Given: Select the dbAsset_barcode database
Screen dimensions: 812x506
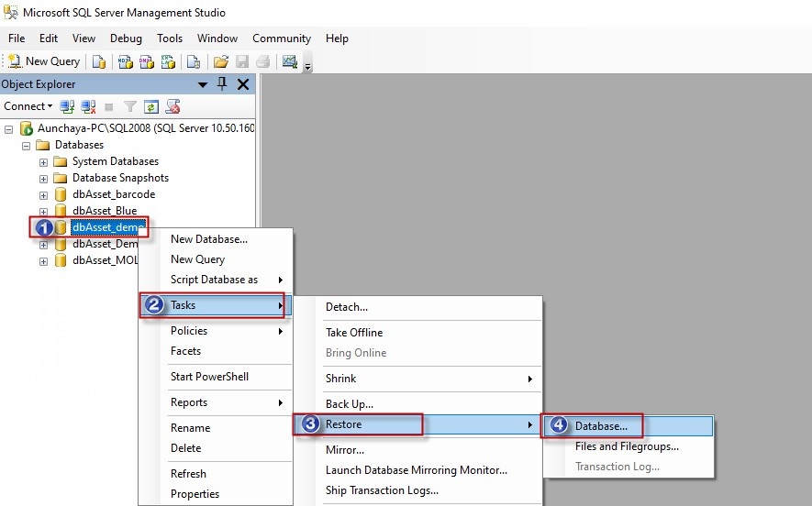Looking at the screenshot, I should click(114, 194).
